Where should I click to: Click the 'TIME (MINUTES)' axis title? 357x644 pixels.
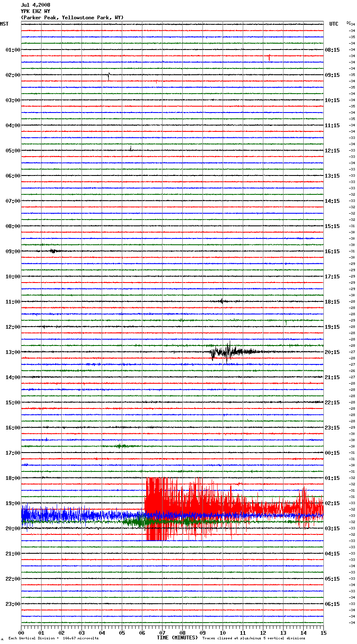click(x=177, y=638)
